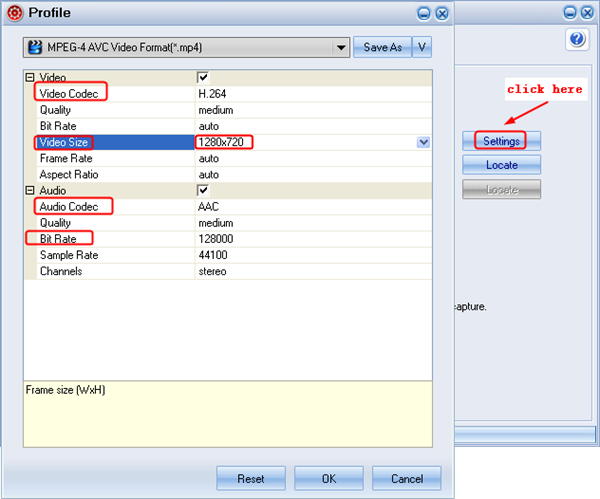Open the help question mark icon
Image resolution: width=600 pixels, height=499 pixels.
pos(577,39)
